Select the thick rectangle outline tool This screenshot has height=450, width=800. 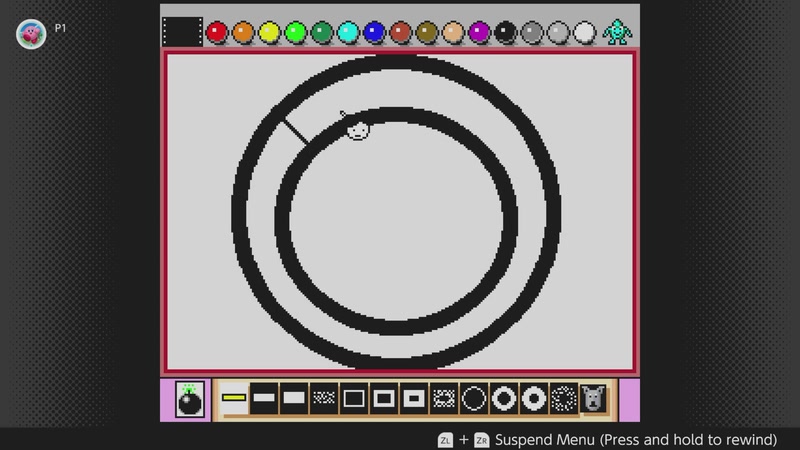tap(414, 398)
